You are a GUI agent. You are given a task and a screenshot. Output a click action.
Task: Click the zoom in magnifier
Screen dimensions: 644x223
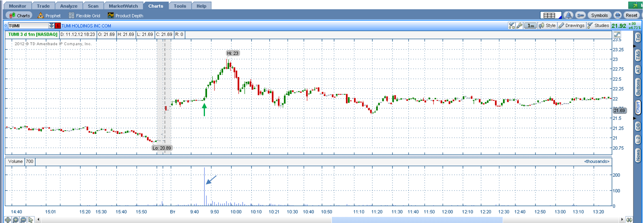15,220
